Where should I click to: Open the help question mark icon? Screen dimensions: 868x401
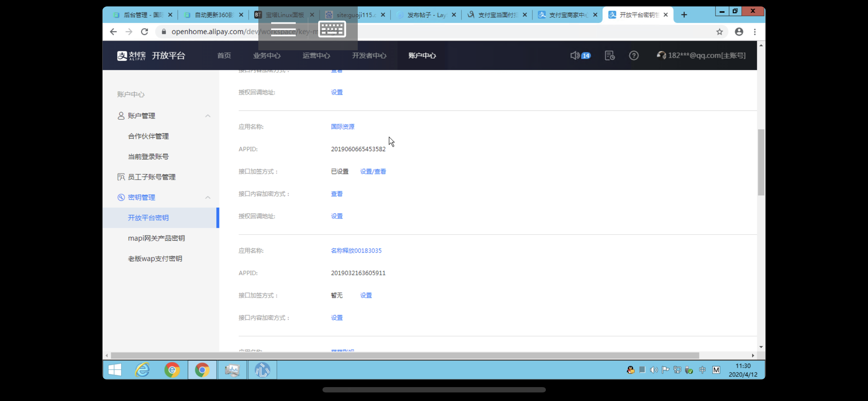[634, 56]
